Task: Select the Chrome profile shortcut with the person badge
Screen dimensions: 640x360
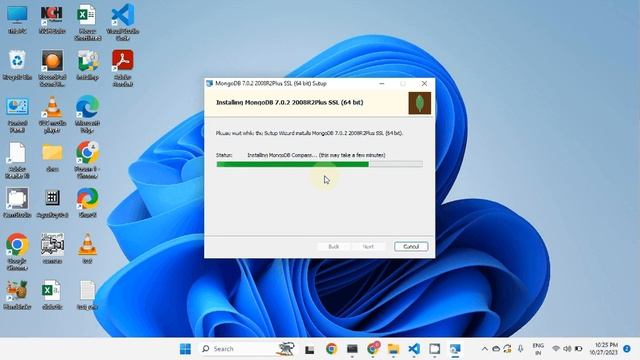Action: coord(87,160)
